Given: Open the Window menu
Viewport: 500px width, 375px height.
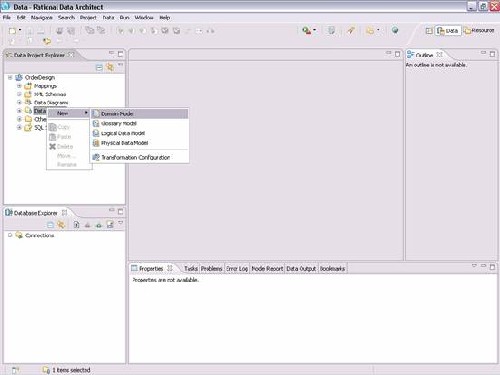Looking at the screenshot, I should 144,17.
